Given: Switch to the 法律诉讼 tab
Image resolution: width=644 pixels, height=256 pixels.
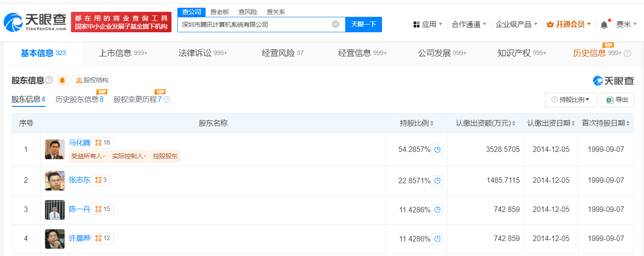Looking at the screenshot, I should click(x=202, y=53).
